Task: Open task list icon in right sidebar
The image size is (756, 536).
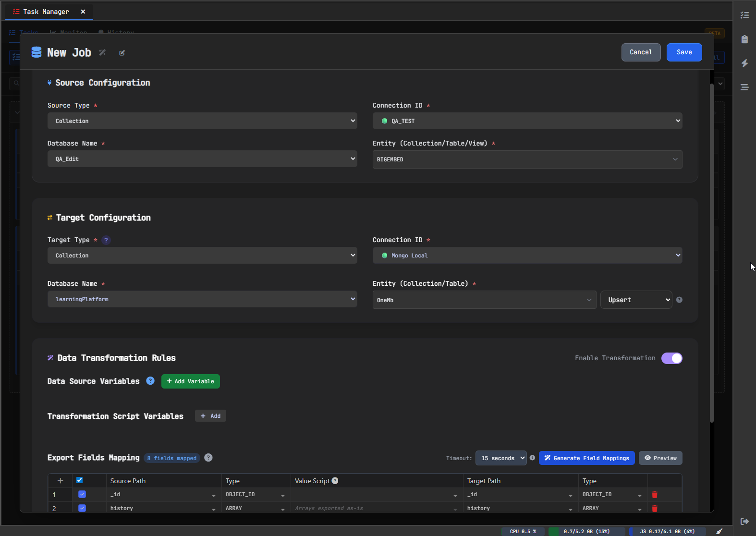Action: tap(744, 15)
